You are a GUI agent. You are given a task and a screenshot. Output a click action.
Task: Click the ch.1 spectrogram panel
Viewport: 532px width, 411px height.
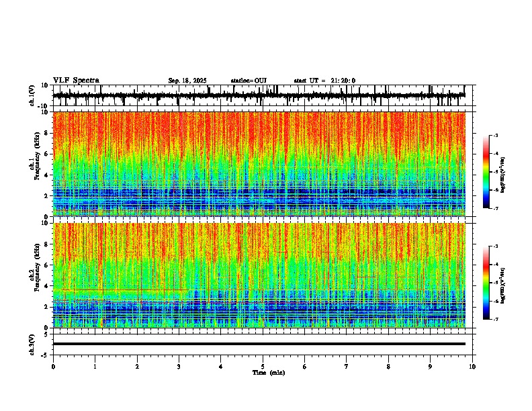(259, 164)
